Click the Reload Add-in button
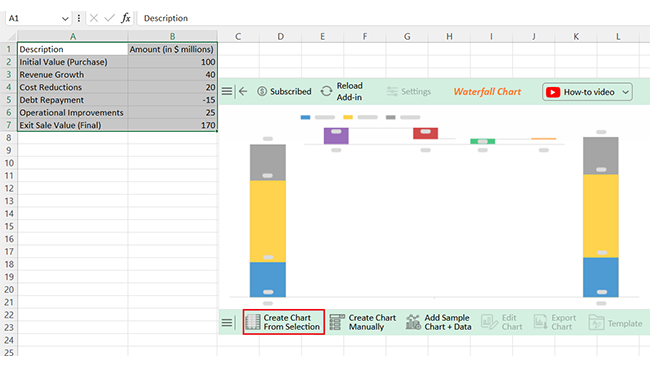Screen dimensions: 650x367 pyautogui.click(x=342, y=91)
